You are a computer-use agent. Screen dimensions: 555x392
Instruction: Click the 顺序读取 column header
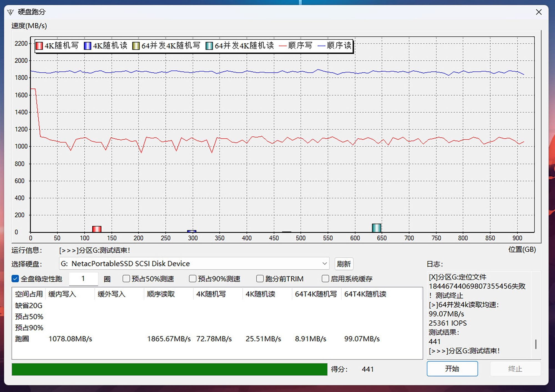(161, 294)
